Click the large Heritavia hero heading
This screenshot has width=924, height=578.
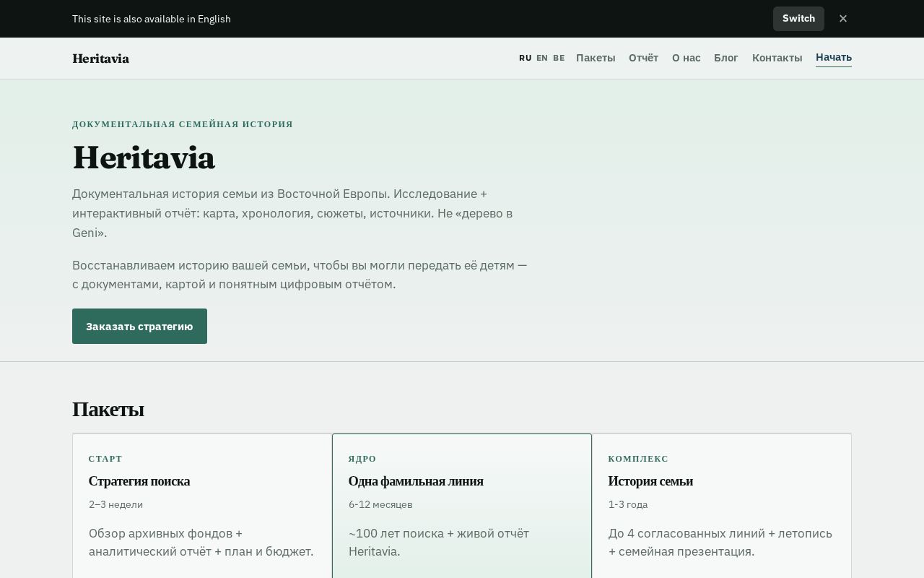pos(144,158)
